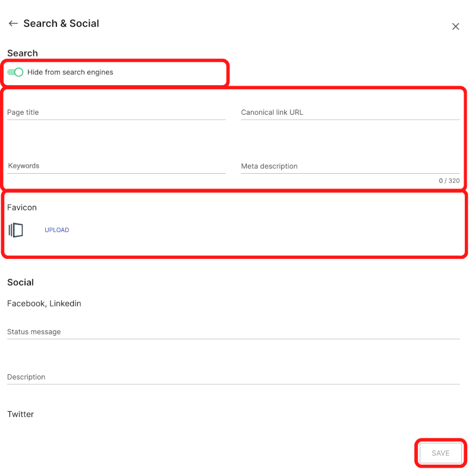This screenshot has height=476, width=475.
Task: Click the UPLOAD favicon link
Action: [56, 230]
